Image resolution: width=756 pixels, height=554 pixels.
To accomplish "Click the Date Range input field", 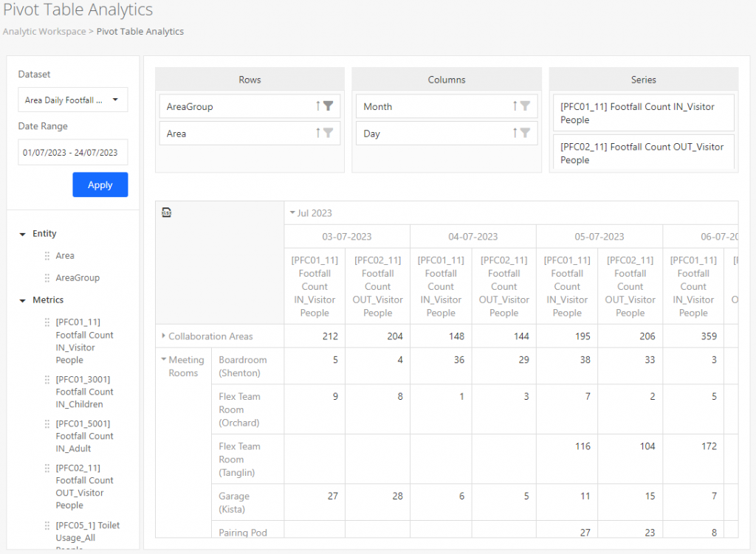I will click(72, 152).
